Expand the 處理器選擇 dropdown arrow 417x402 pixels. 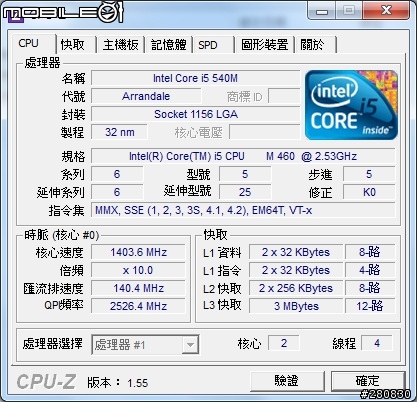coord(190,344)
